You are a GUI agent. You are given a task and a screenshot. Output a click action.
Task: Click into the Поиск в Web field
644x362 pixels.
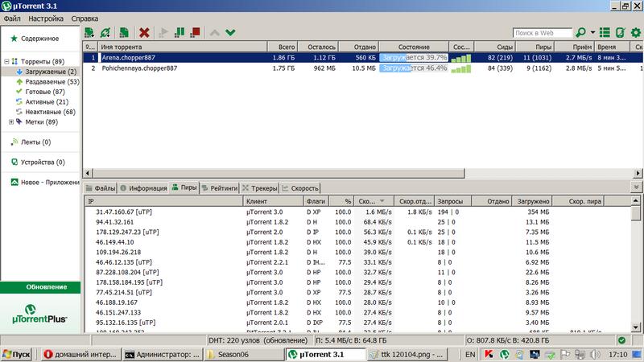542,33
